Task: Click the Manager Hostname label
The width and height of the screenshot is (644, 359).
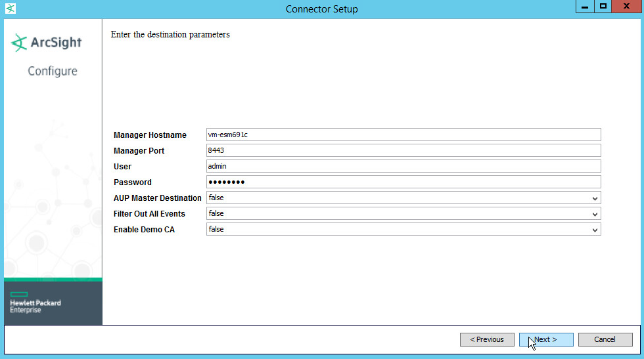Action: coord(150,135)
